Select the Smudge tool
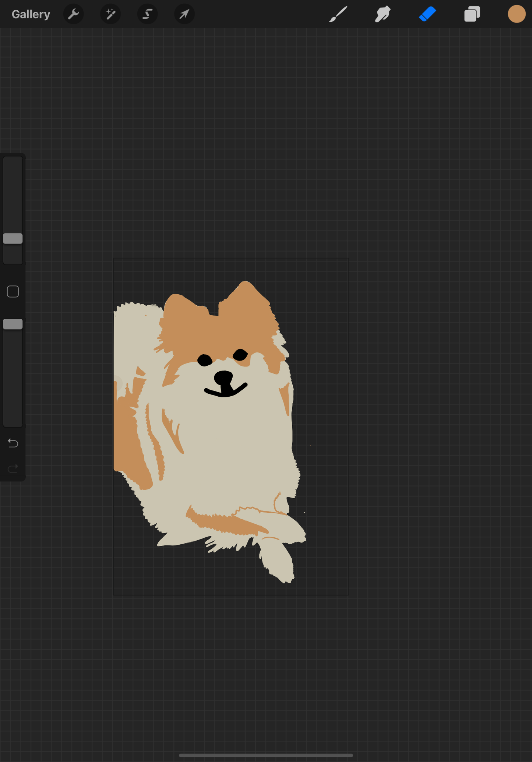Viewport: 532px width, 762px height. [383, 14]
